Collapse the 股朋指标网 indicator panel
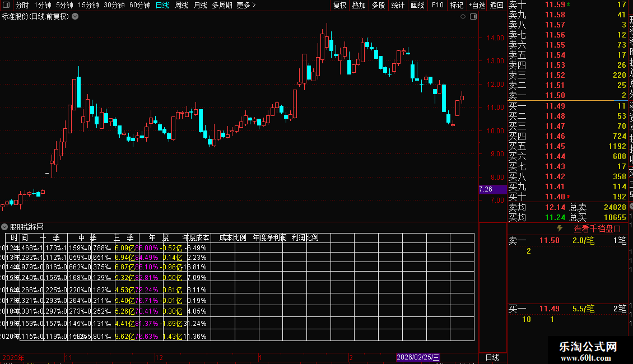Screen dimensions: 633x364 [4, 227]
